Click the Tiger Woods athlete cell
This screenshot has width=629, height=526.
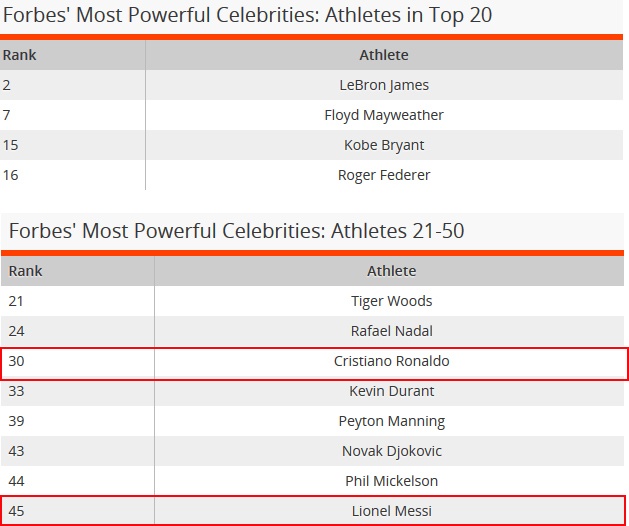coord(391,301)
